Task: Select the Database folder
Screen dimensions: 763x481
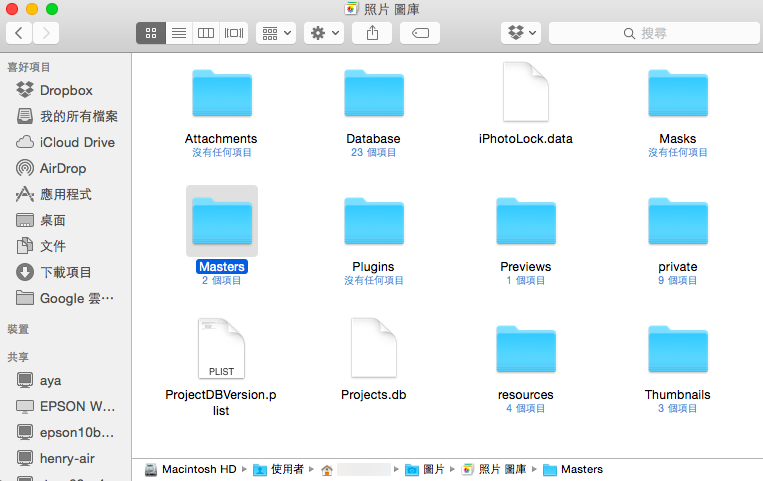Action: (x=374, y=93)
